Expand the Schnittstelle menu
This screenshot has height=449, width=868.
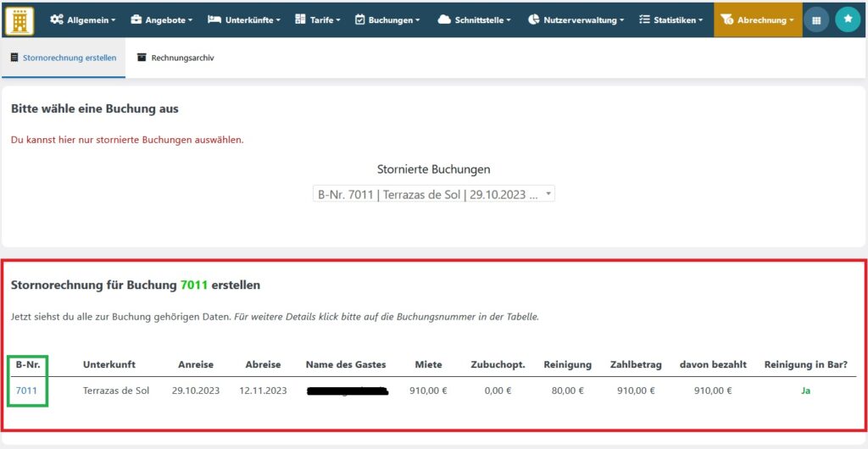click(x=474, y=19)
